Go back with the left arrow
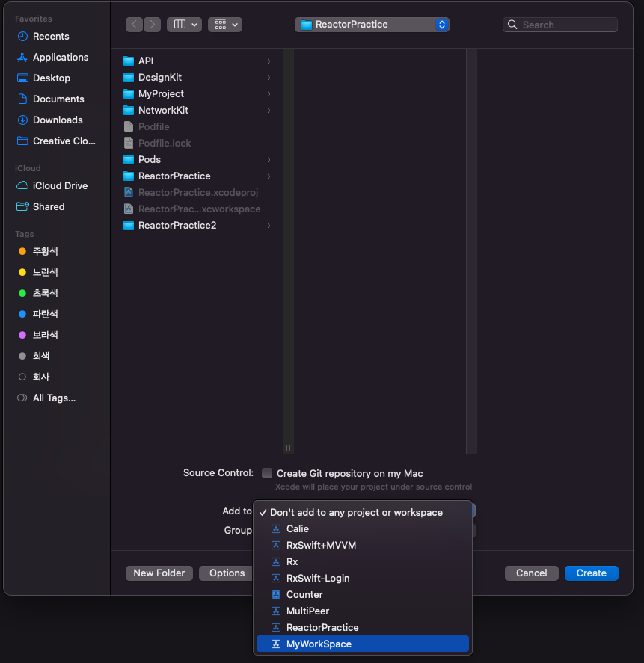 [x=134, y=25]
